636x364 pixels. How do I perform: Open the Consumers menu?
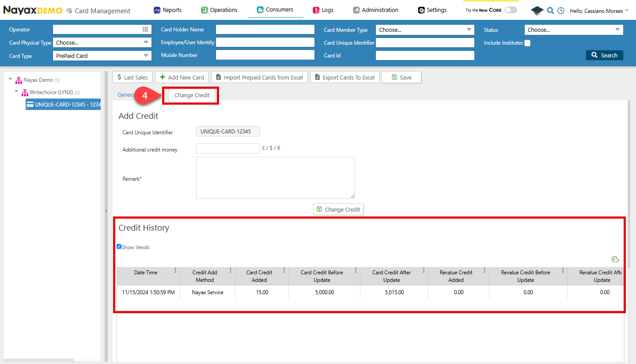(x=275, y=9)
